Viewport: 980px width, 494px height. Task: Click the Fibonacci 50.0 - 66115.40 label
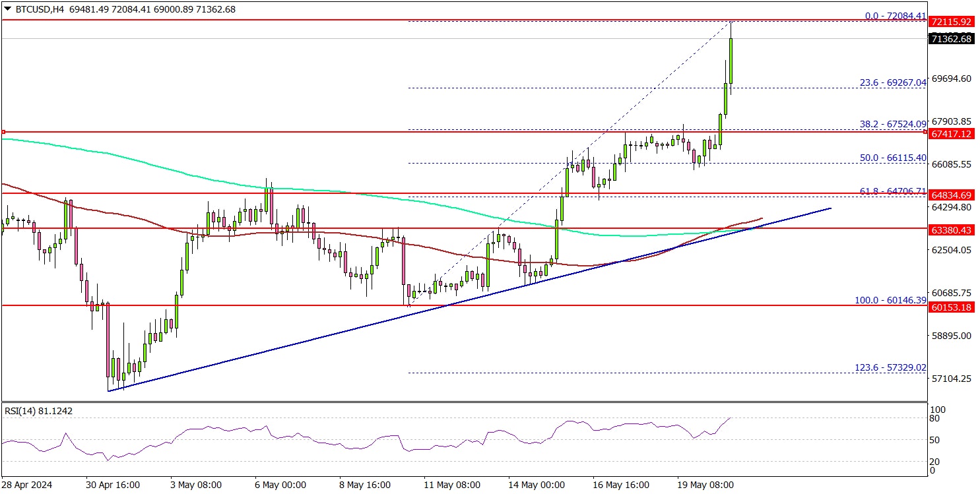coord(892,158)
